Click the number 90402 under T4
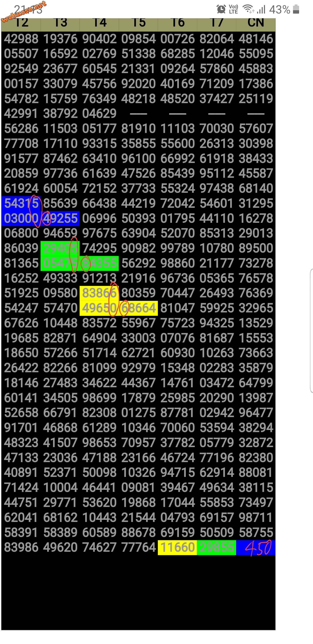Screen dimensions: 313x644 click(99, 39)
